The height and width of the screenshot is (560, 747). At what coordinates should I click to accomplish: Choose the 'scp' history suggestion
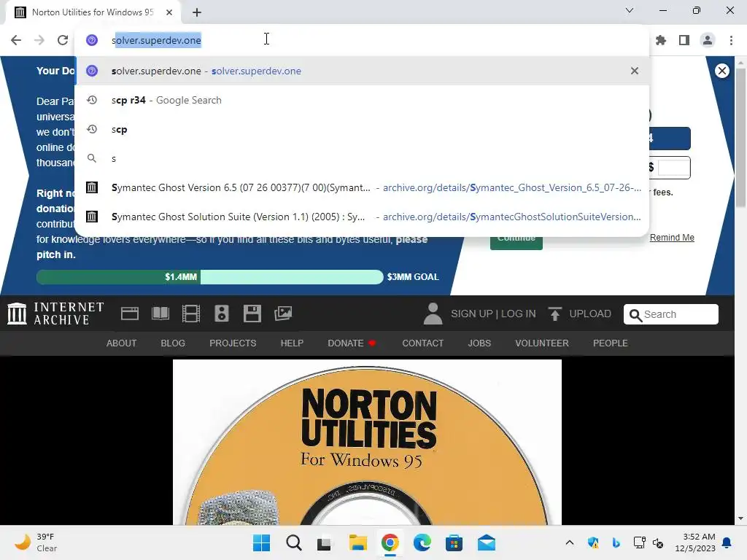[x=362, y=130]
